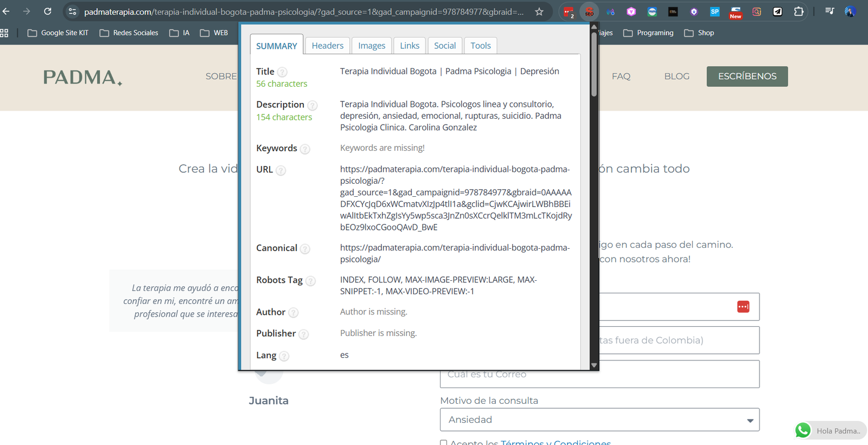This screenshot has height=445, width=868.
Task: Switch to the Headers tab
Action: (x=328, y=46)
